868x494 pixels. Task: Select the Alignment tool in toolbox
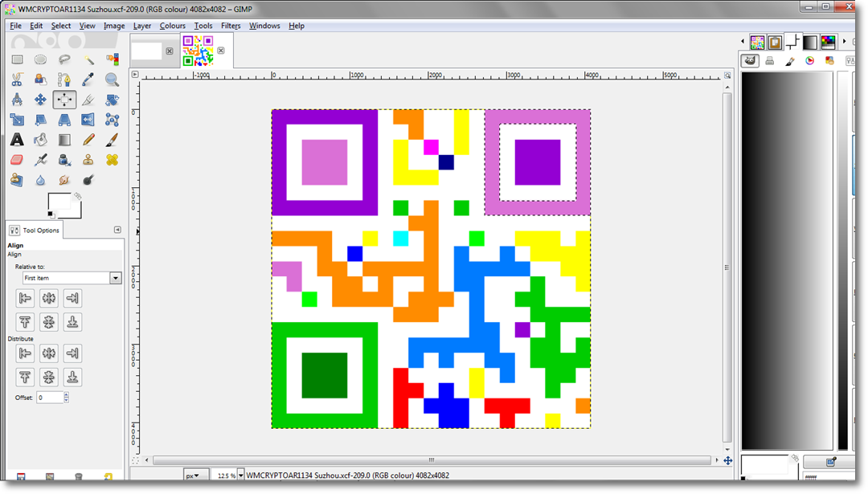tap(64, 100)
